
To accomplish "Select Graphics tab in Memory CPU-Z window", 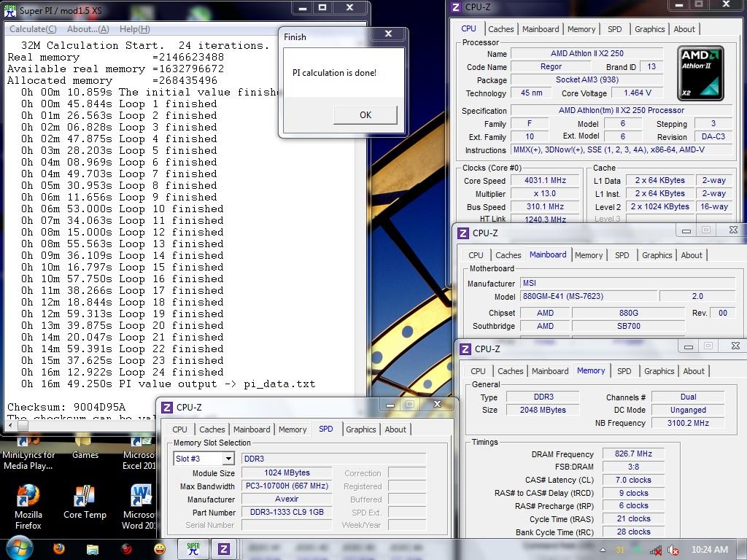I will pos(659,371).
